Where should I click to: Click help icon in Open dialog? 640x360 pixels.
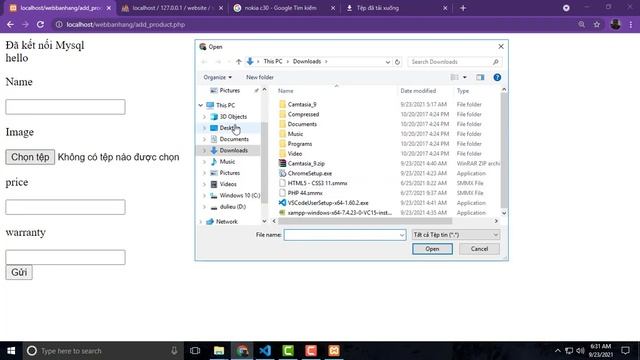497,77
